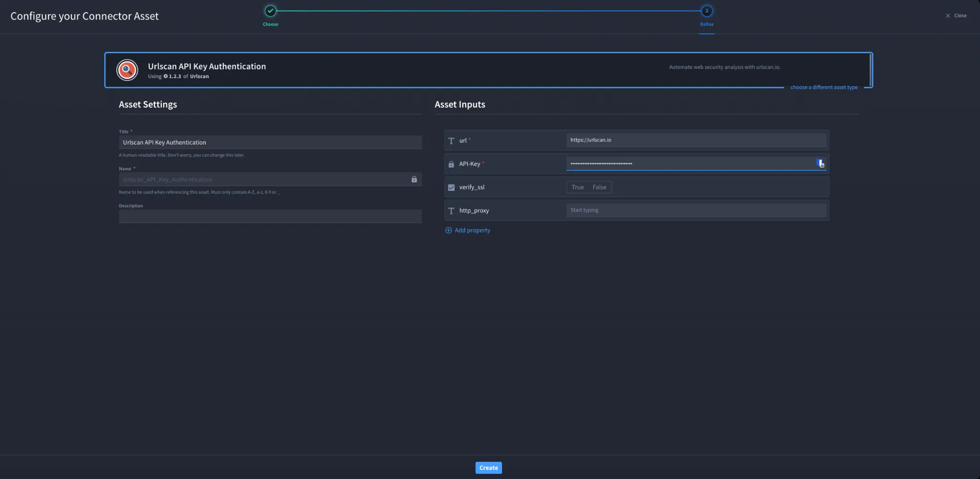Screen dimensions: 980x479
Task: Click the Add property link
Action: (472, 231)
